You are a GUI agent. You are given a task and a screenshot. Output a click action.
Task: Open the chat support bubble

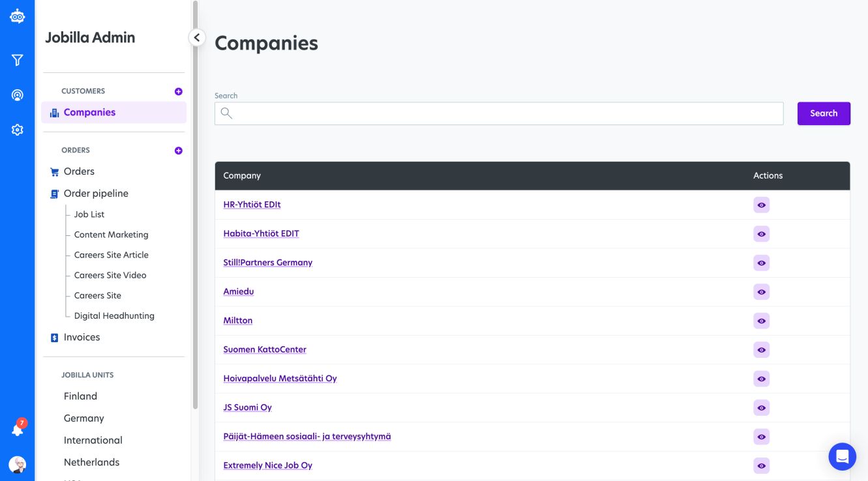tap(843, 456)
